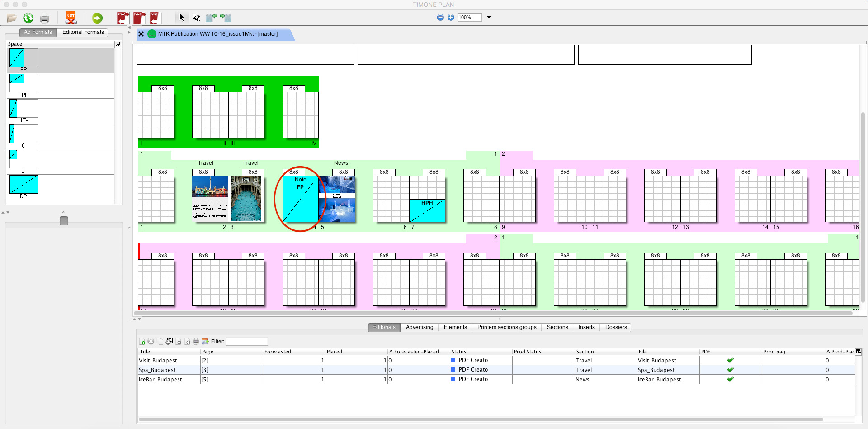
Task: Click the find editorial icon in the editorial toolbar
Action: 169,341
